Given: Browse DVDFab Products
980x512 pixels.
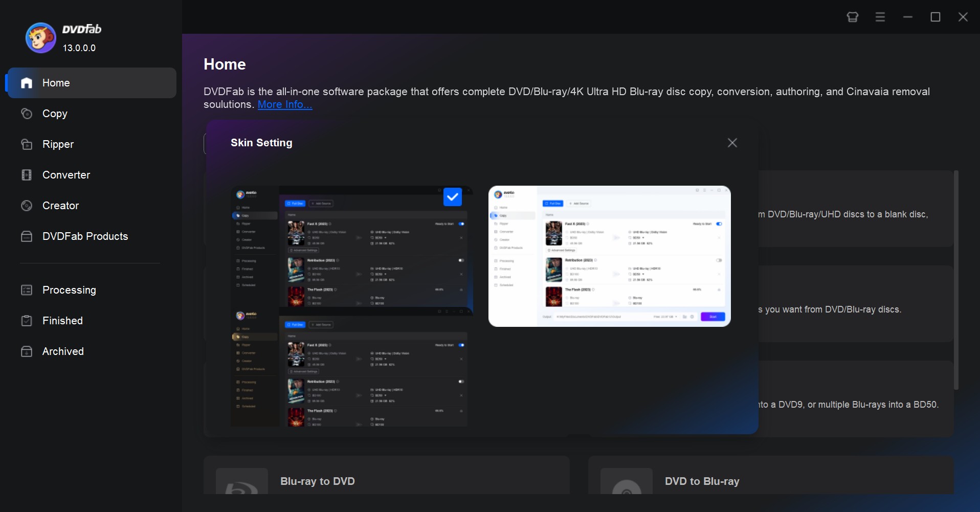Looking at the screenshot, I should (x=84, y=236).
